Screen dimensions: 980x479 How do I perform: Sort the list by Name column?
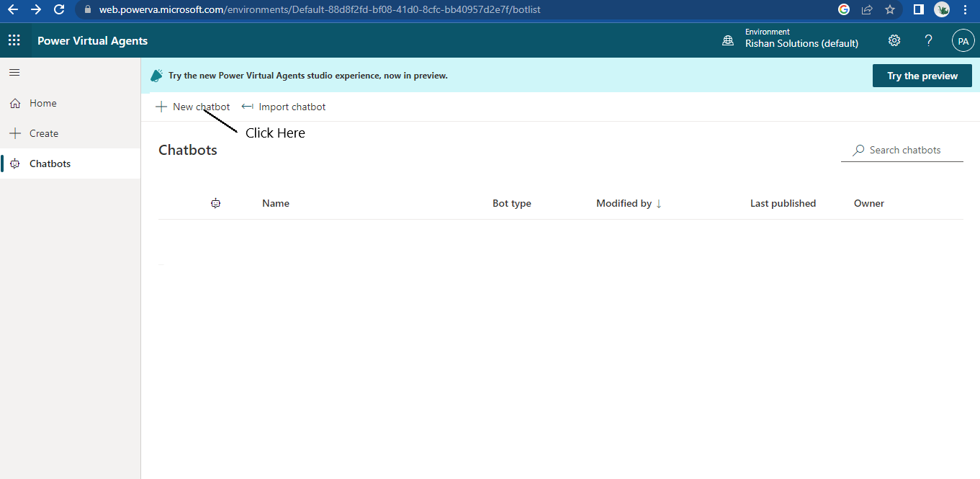click(x=276, y=203)
